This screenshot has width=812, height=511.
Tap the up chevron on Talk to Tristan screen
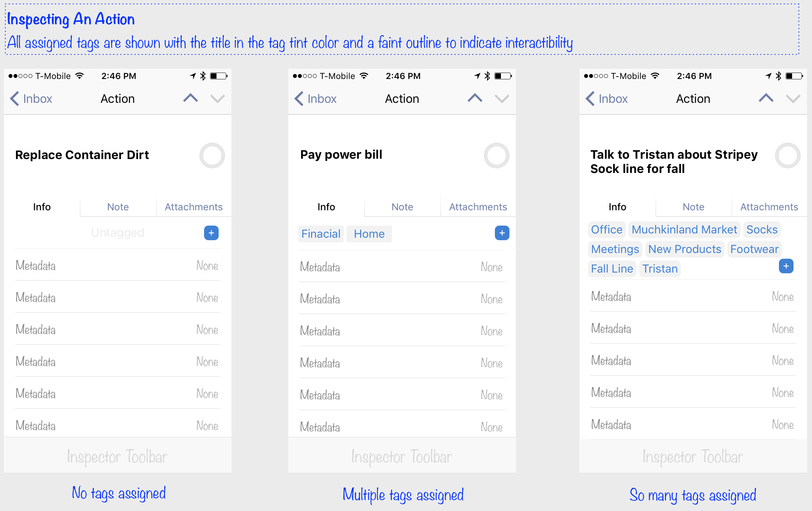pos(766,98)
